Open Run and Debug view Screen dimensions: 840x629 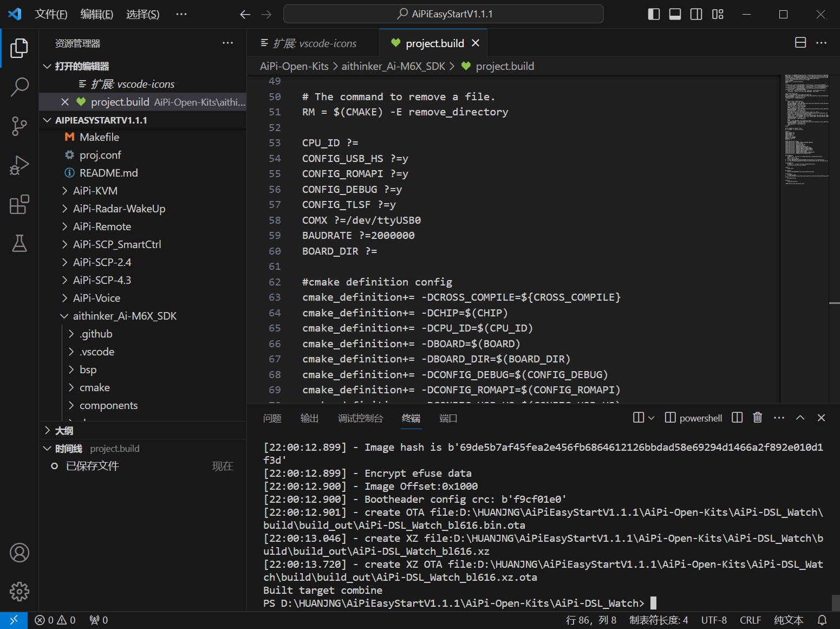[x=19, y=165]
